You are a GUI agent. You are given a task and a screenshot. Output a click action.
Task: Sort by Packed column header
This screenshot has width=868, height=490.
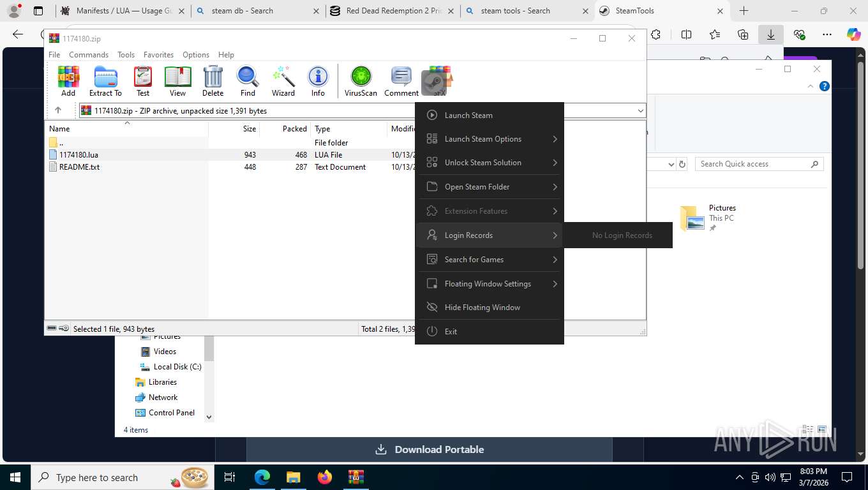click(x=285, y=128)
